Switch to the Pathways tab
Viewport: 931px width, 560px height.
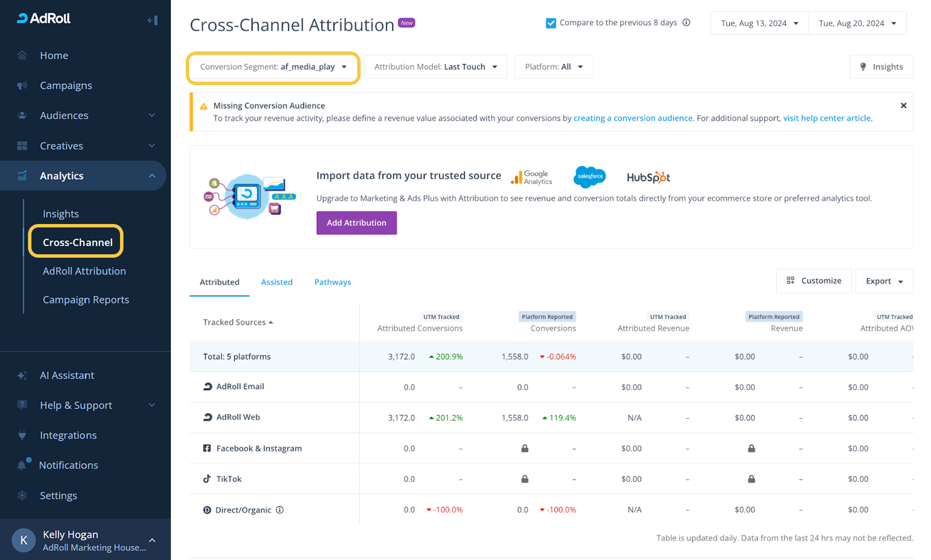coord(333,282)
